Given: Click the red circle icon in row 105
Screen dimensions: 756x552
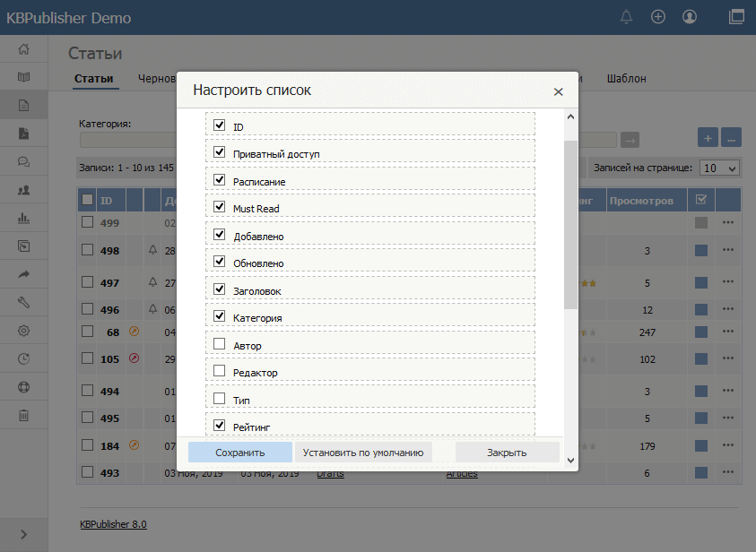Looking at the screenshot, I should coord(134,358).
